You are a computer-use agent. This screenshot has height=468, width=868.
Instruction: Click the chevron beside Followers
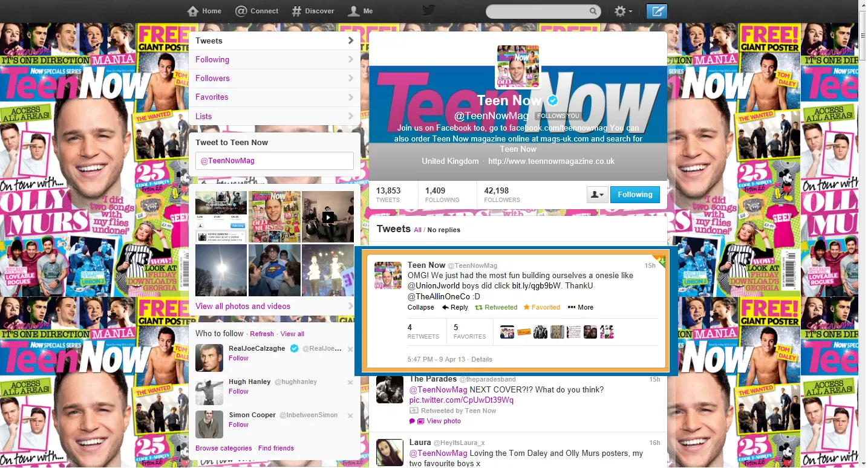pyautogui.click(x=351, y=78)
